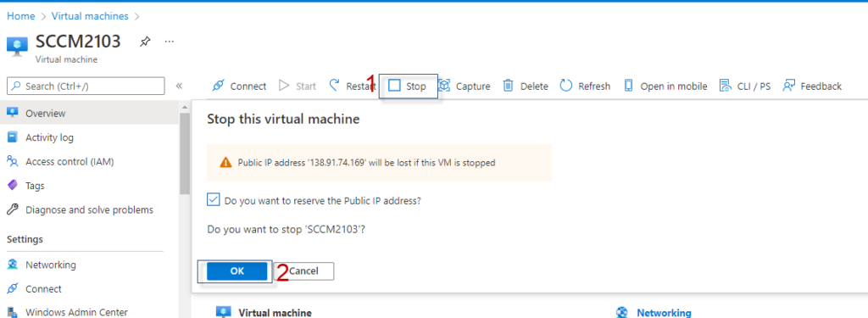Click the SCCM2103 virtual machine icon
Viewport: 868px width, 318px height.
click(x=17, y=46)
